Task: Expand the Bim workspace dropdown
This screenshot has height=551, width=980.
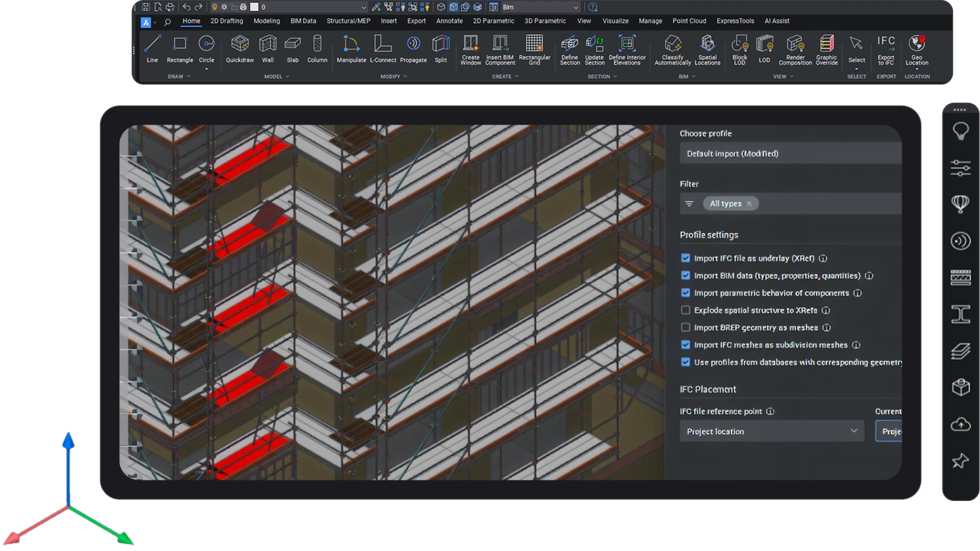Action: (575, 7)
